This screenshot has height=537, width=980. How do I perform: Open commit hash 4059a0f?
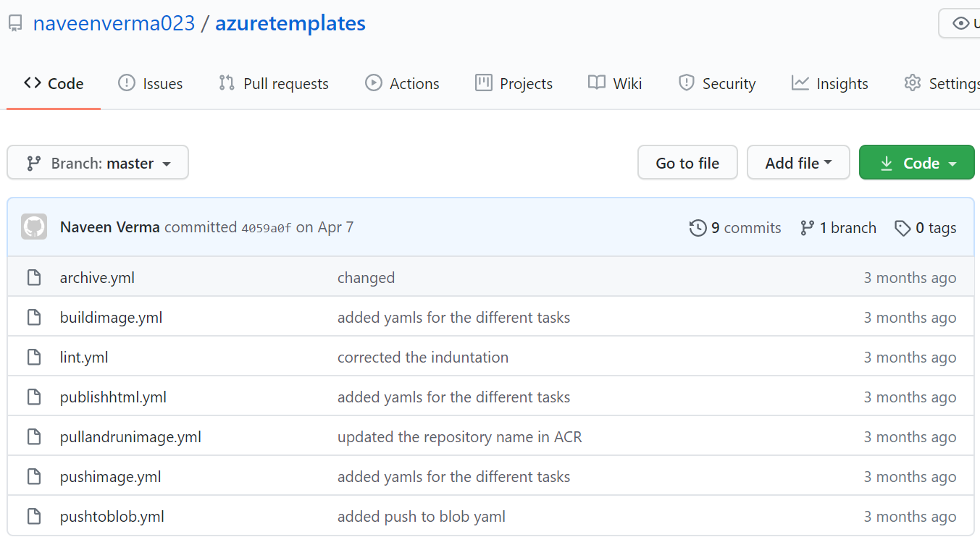[266, 228]
